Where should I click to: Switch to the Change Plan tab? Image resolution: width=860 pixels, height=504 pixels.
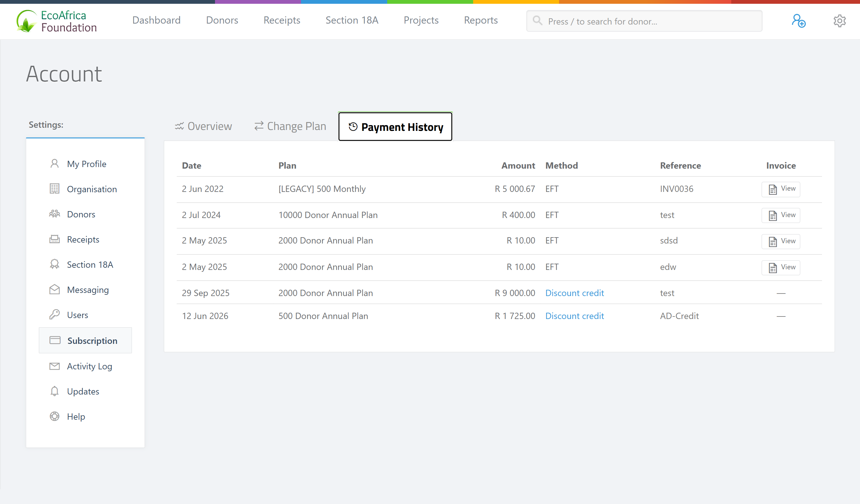click(x=290, y=126)
